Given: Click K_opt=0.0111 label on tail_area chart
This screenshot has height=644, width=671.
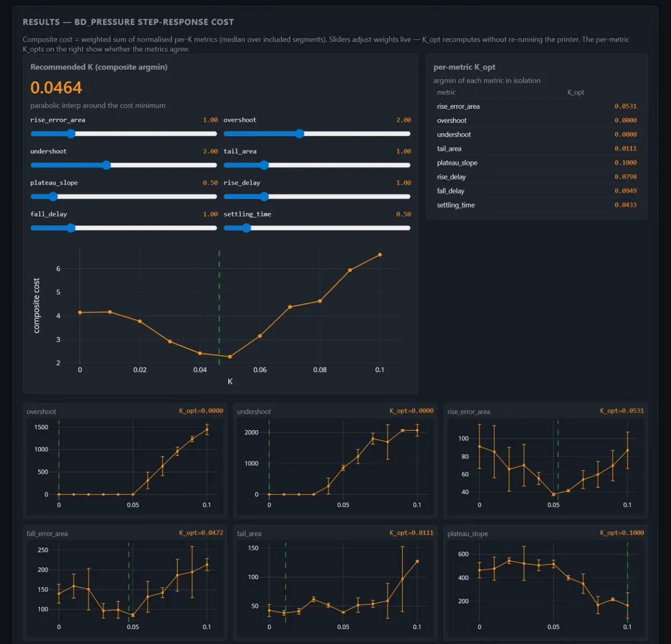Looking at the screenshot, I should [412, 533].
